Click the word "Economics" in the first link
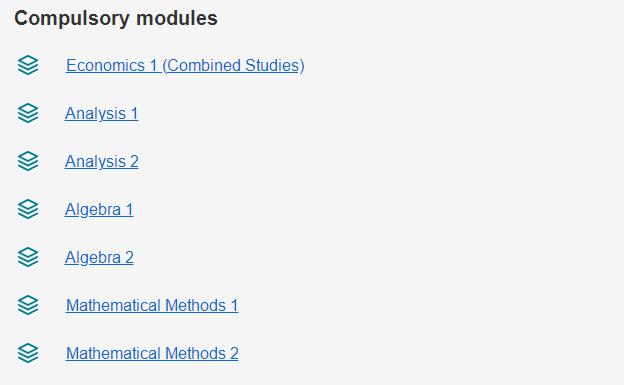 click(x=105, y=66)
